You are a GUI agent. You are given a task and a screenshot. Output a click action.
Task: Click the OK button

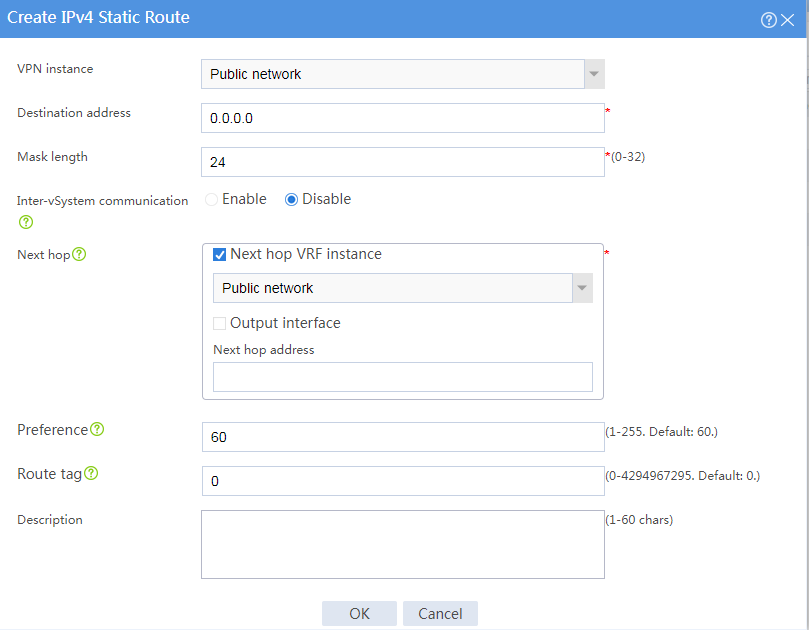click(x=359, y=613)
